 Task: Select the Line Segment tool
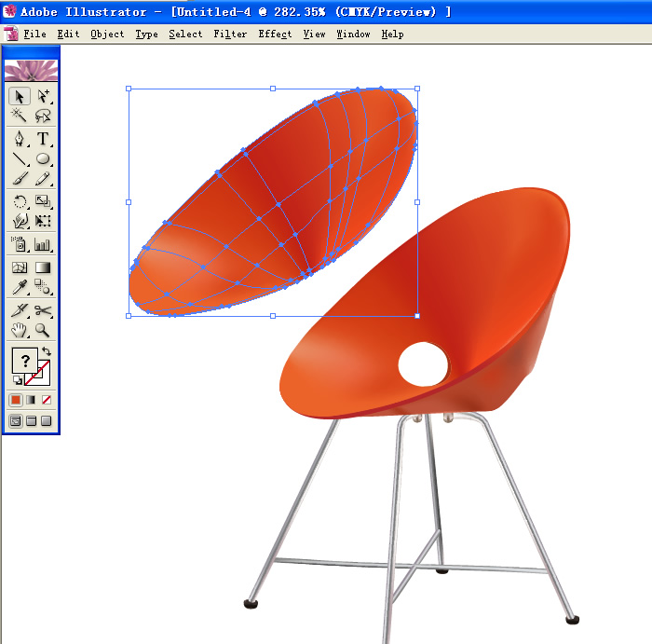tap(20, 159)
